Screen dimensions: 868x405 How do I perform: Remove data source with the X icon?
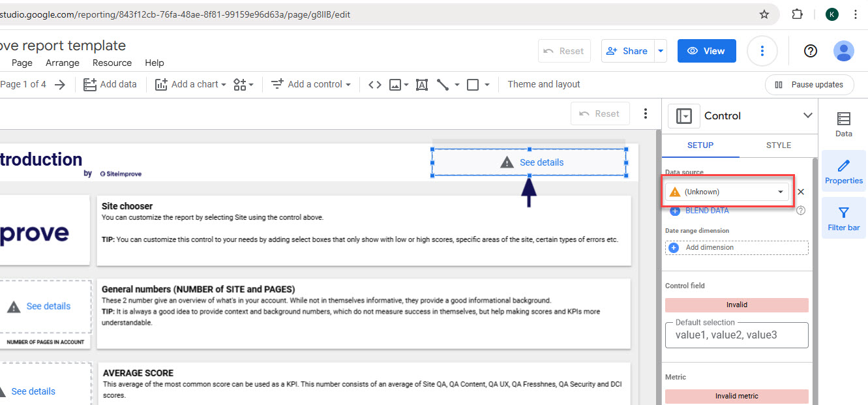(x=801, y=192)
